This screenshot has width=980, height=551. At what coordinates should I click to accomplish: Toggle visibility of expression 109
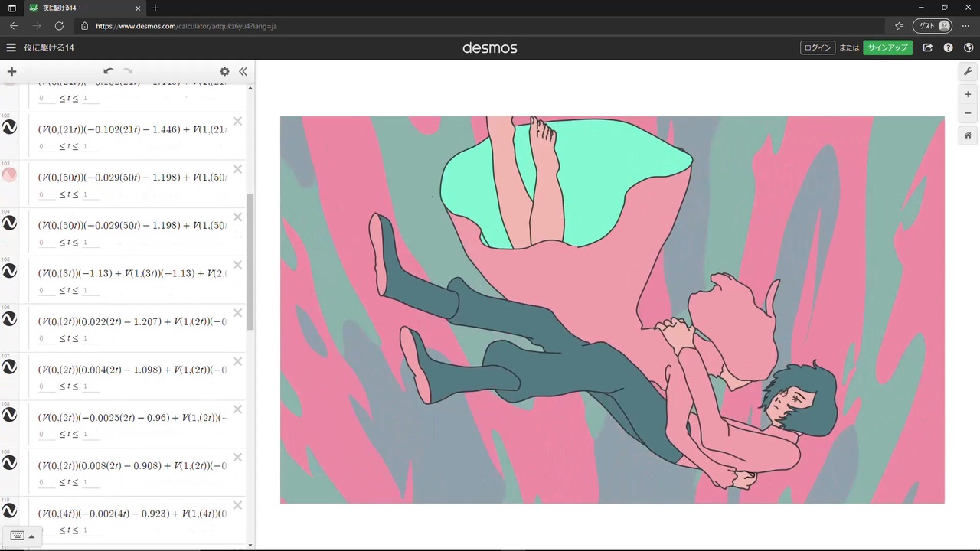(9, 463)
